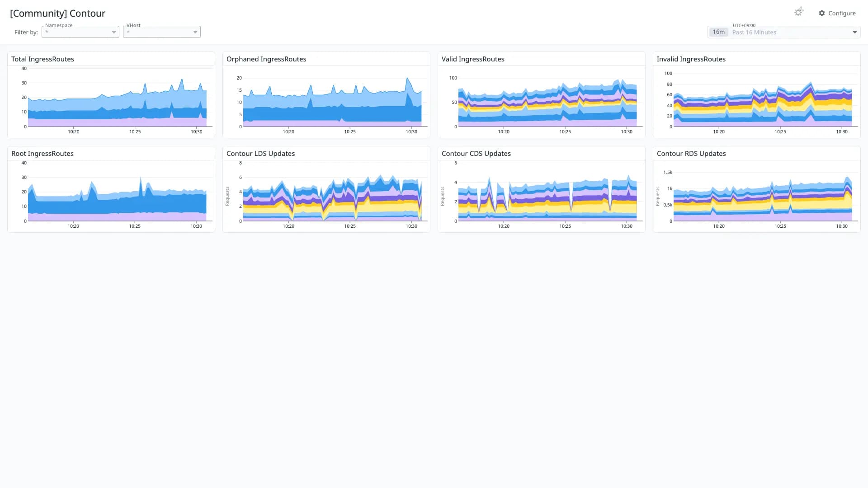Screen dimensions: 868x488
Task: Select the Contour RDS Updates widget title
Action: 691,154
